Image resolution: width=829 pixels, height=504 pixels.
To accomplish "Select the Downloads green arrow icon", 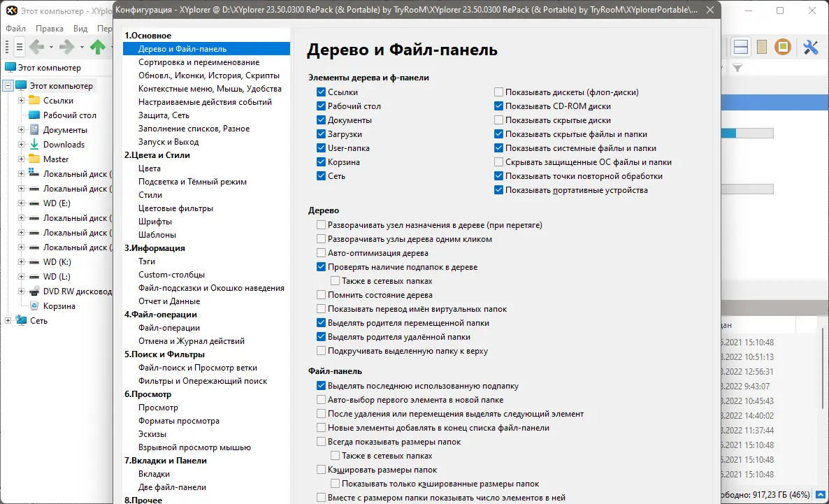I will [x=34, y=144].
